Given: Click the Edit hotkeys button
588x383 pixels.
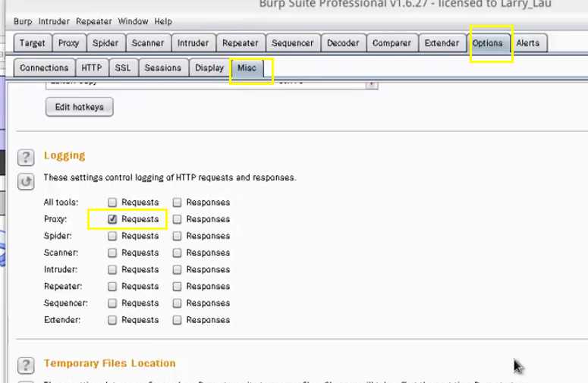Looking at the screenshot, I should pyautogui.click(x=80, y=107).
